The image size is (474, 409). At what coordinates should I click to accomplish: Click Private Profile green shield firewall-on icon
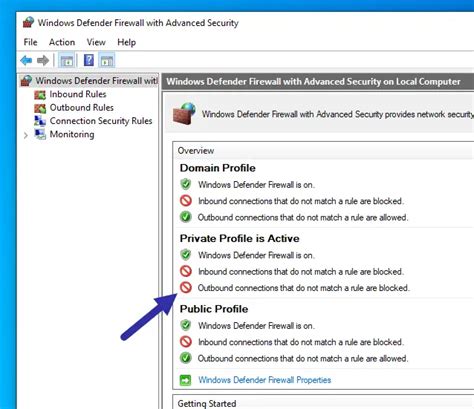tap(186, 255)
